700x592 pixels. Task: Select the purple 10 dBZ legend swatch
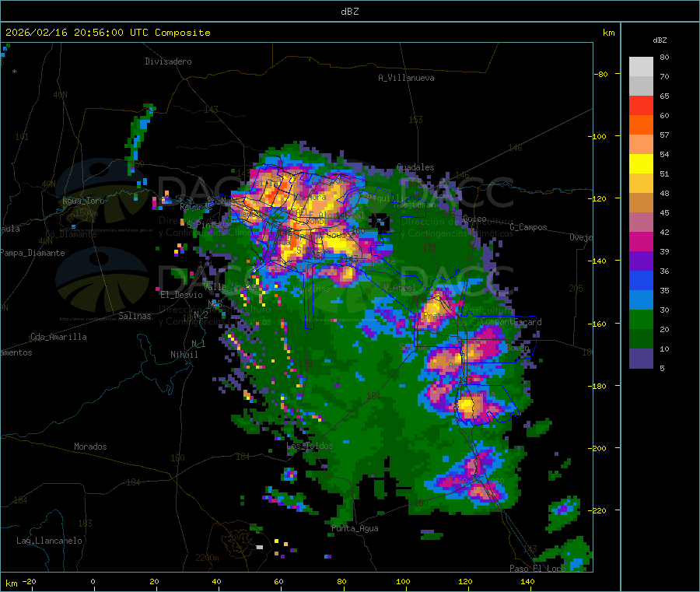[641, 359]
